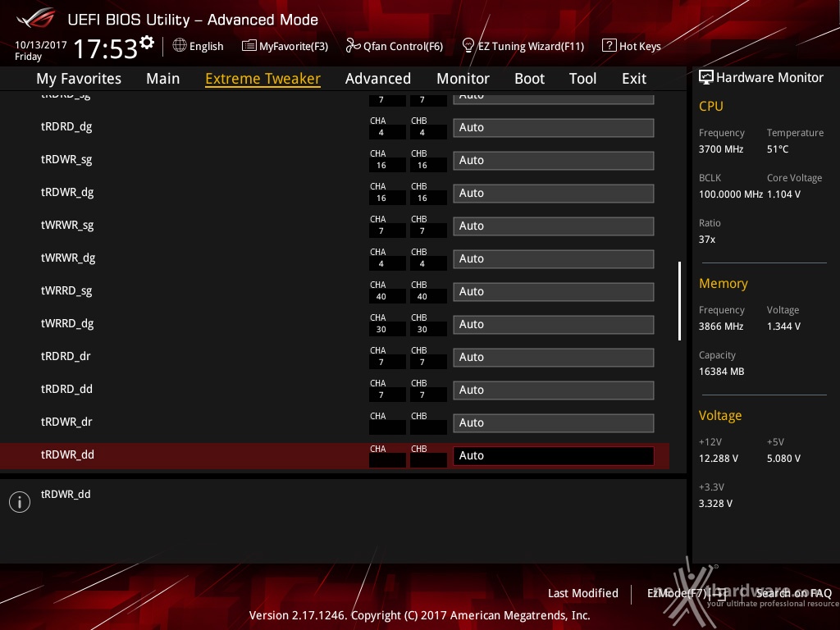Click the +3.3V reading 3.328 V

coord(715,504)
